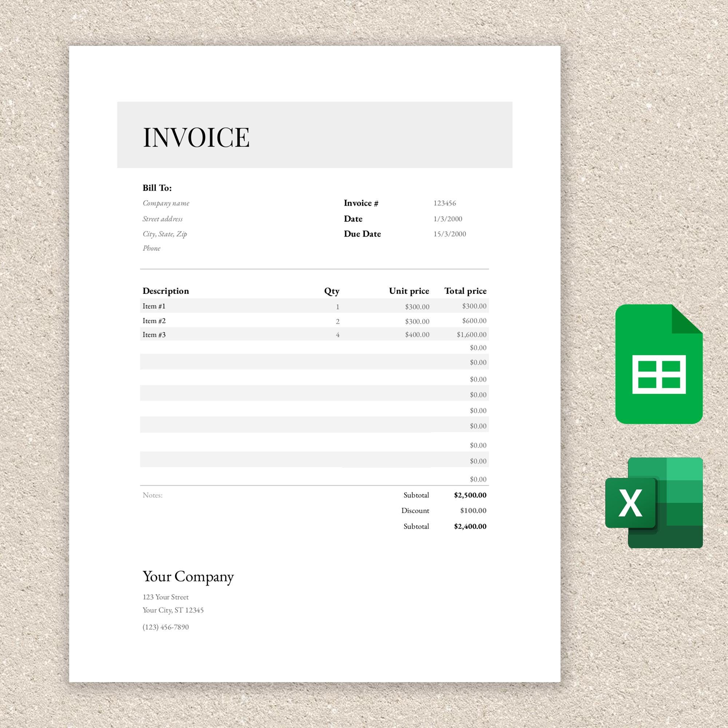Click the 'Total price' column header

click(x=465, y=291)
